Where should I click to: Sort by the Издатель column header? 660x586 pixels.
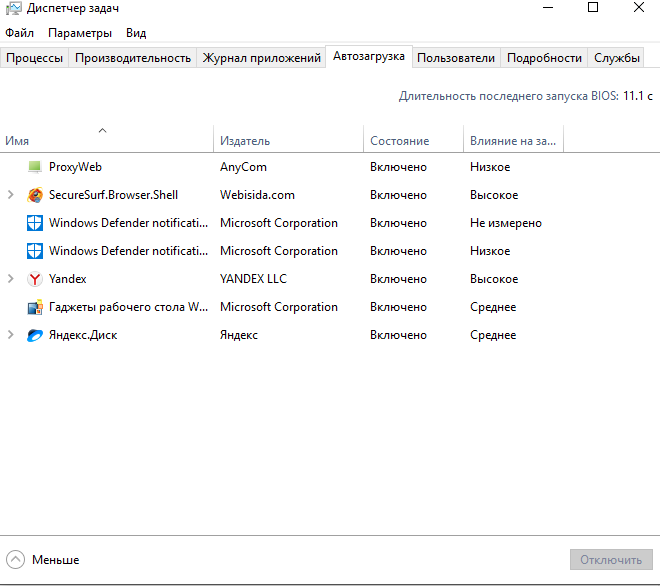(x=288, y=139)
